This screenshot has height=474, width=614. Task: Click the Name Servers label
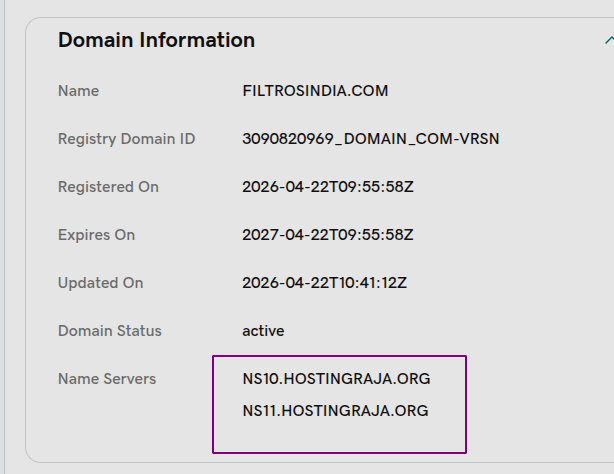107,379
